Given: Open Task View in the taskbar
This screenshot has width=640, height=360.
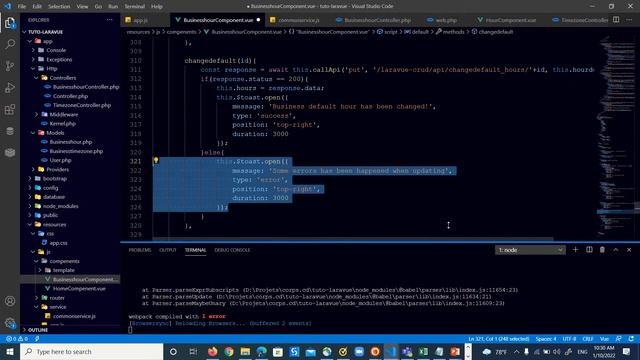Looking at the screenshot, I should 193,351.
